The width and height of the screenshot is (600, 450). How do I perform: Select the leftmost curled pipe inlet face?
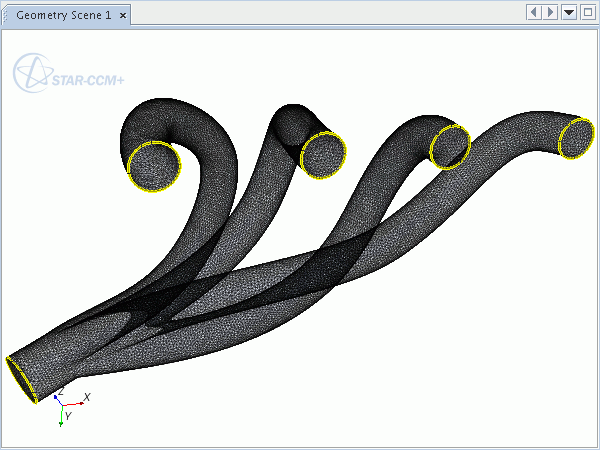(x=155, y=166)
